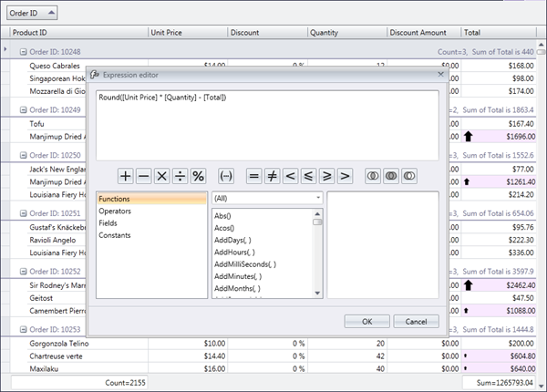Collapse the Order ID: 10249 group
The height and width of the screenshot is (392, 547).
click(x=23, y=110)
